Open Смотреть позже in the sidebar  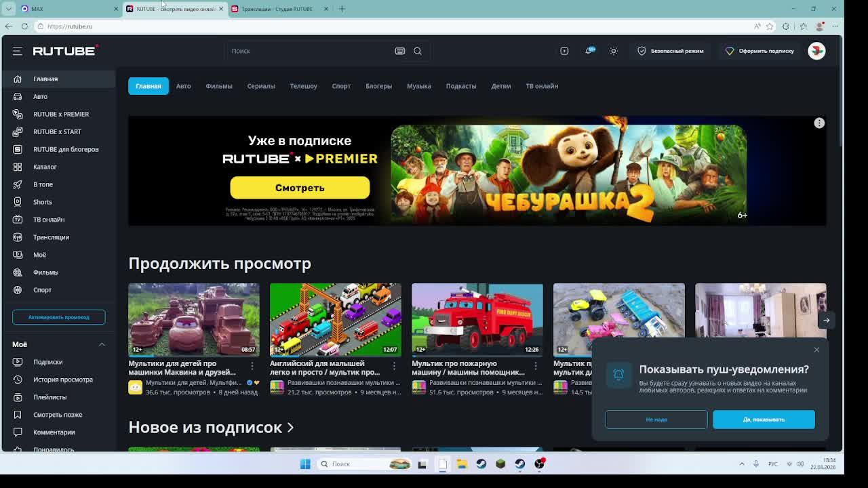59,415
